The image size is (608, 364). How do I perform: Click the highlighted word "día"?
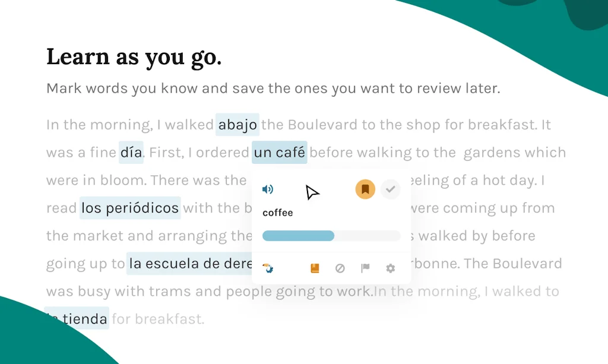[x=131, y=153]
